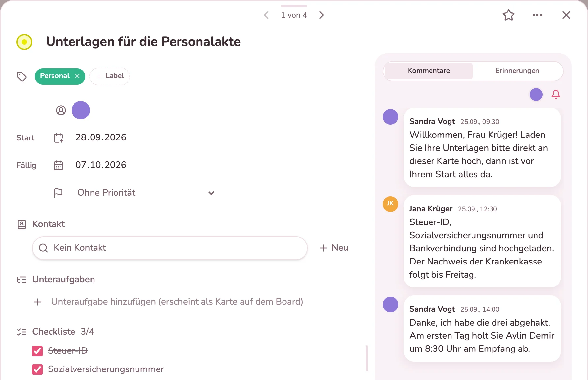
Task: Click the Unteraufgaben section icon
Action: point(22,280)
